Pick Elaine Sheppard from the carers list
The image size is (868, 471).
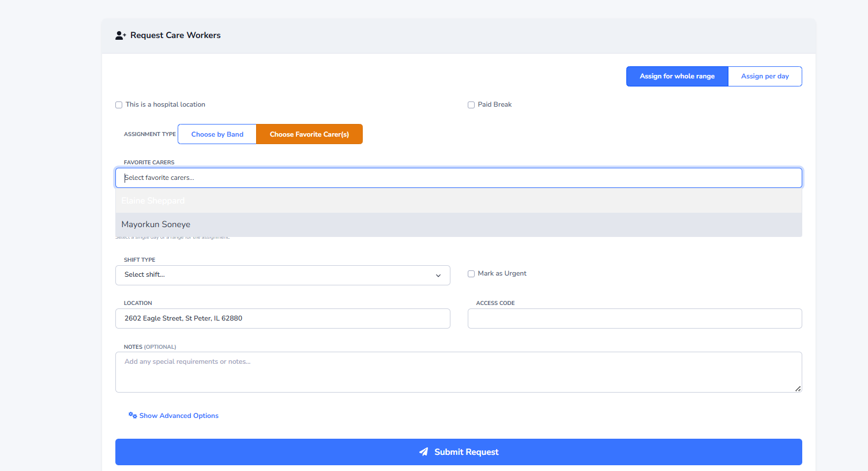pyautogui.click(x=153, y=201)
